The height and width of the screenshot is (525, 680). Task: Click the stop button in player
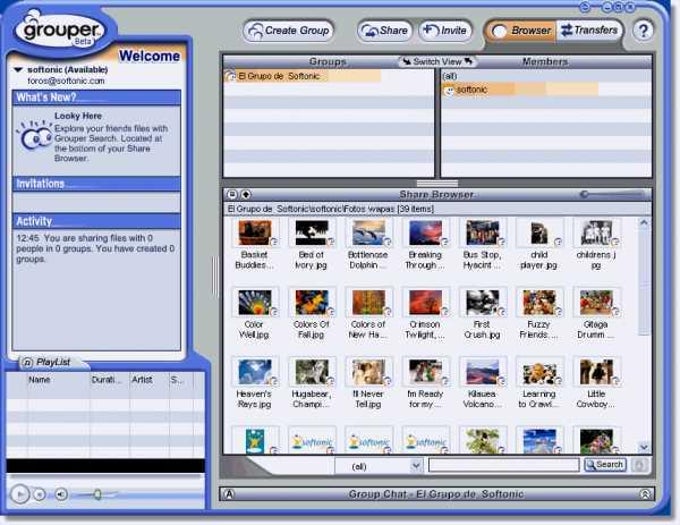pos(39,494)
